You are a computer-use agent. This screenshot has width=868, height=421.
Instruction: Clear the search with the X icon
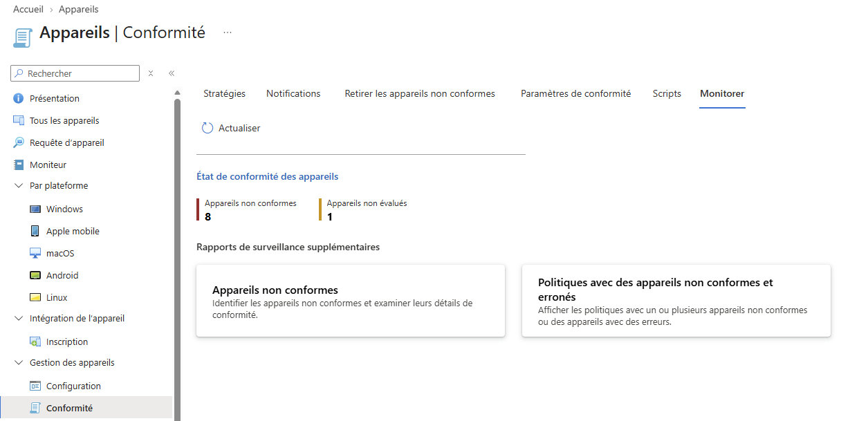[x=151, y=73]
